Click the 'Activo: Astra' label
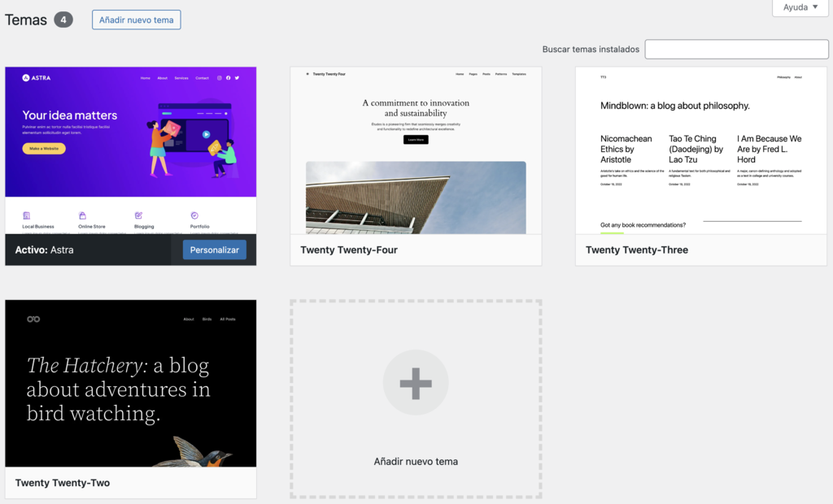 pyautogui.click(x=44, y=250)
